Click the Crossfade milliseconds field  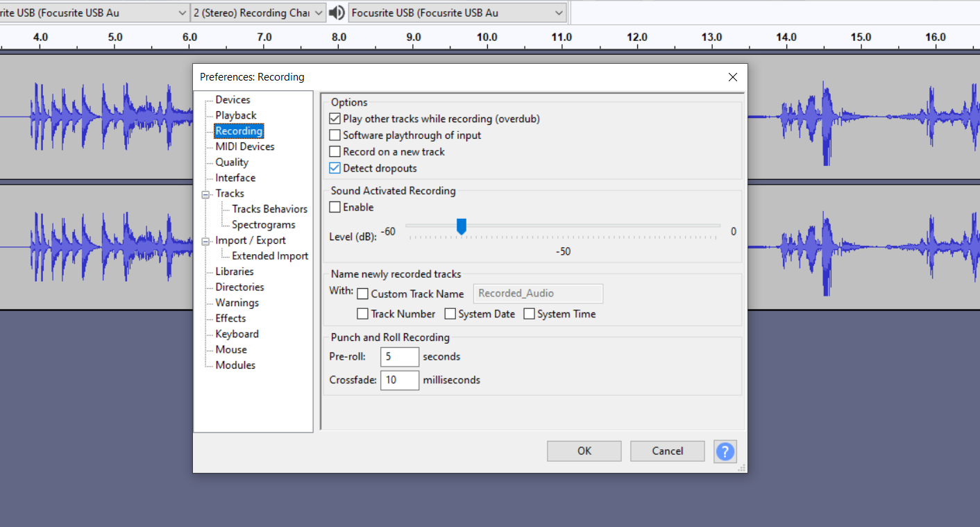pos(400,380)
